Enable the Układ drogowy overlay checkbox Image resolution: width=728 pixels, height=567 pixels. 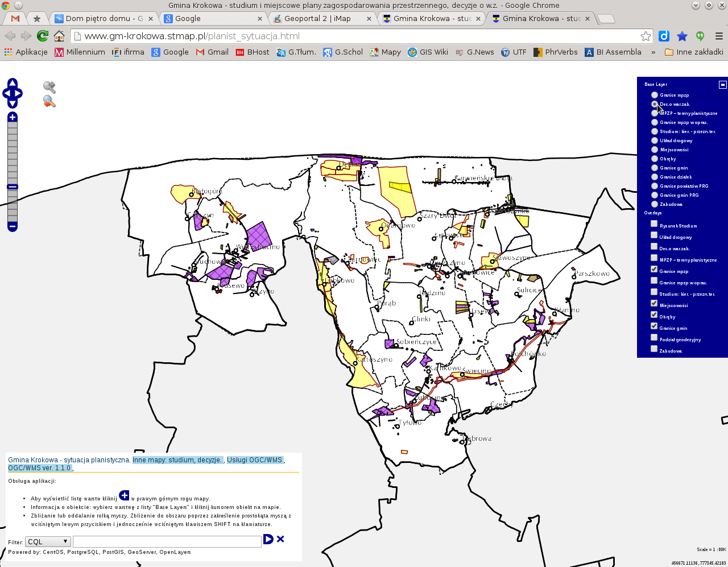[654, 235]
